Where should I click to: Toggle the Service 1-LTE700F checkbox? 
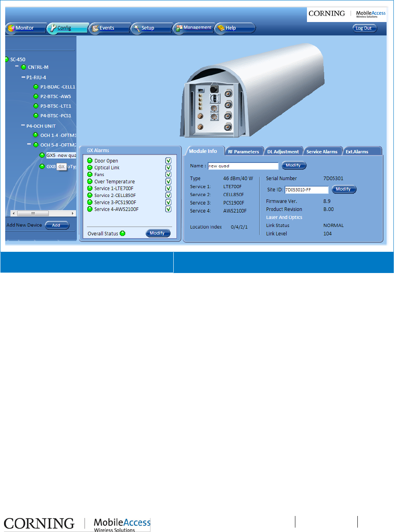[168, 188]
